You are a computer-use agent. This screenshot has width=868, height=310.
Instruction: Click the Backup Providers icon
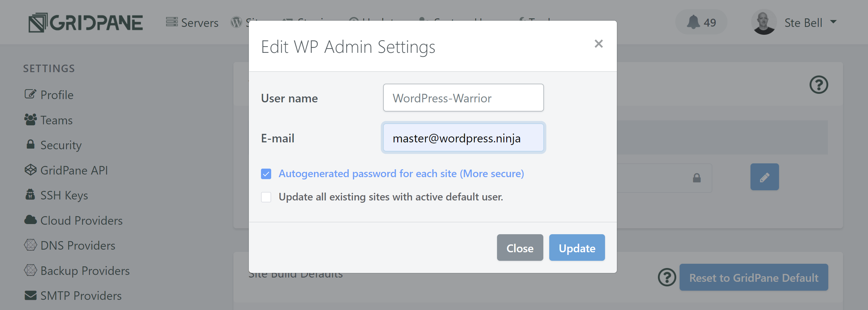30,270
